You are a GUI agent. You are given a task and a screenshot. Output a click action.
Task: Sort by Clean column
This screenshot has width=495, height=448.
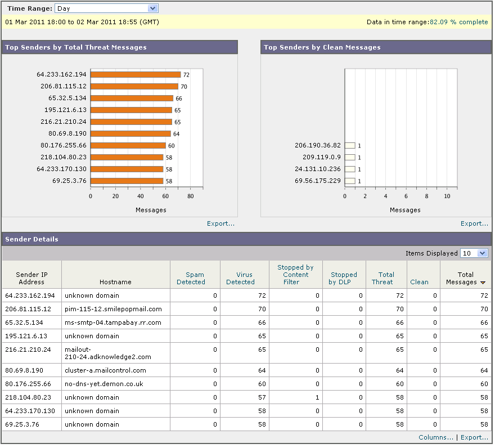pyautogui.click(x=419, y=282)
